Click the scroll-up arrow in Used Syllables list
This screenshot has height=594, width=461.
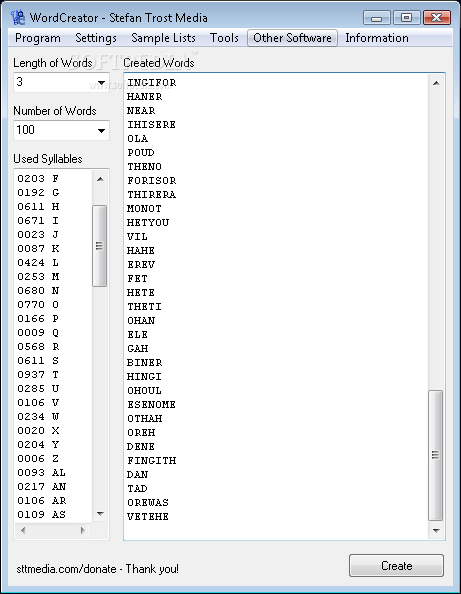point(100,179)
